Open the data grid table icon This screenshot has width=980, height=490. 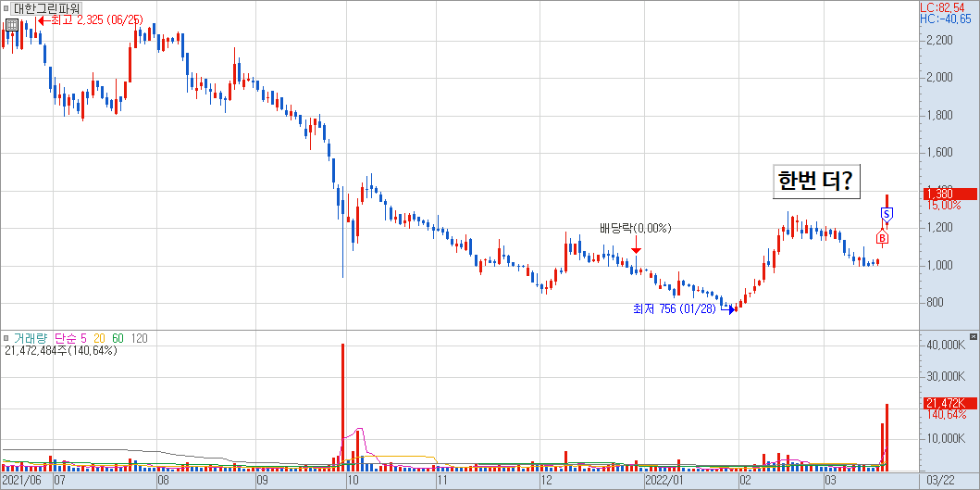coord(11,25)
